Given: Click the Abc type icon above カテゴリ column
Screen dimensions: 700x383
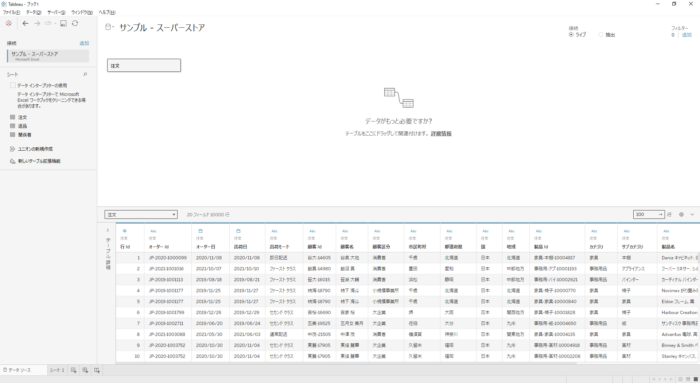Looking at the screenshot, I should [594, 231].
